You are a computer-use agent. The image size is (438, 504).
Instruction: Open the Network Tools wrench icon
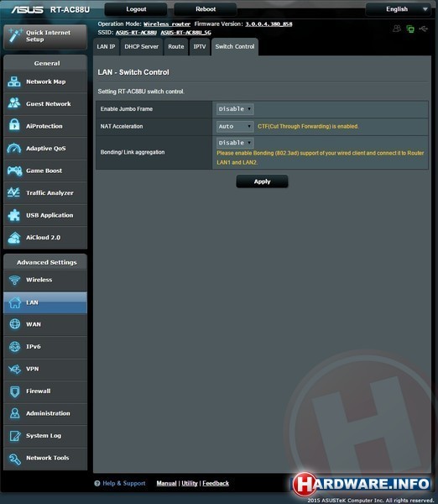point(15,459)
